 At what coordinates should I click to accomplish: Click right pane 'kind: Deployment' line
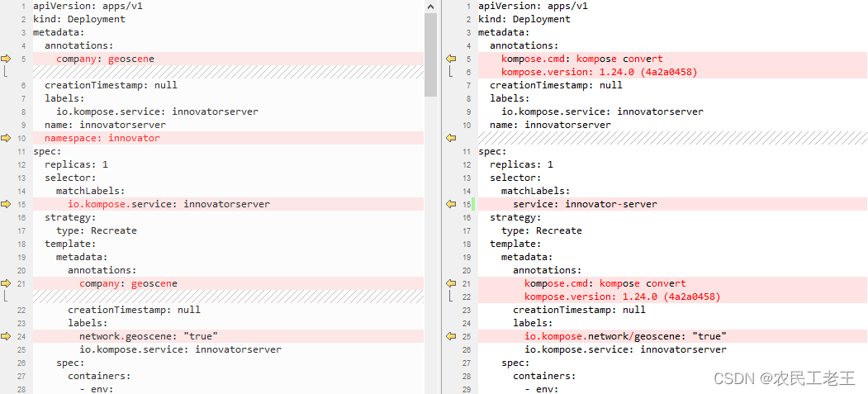tap(524, 19)
